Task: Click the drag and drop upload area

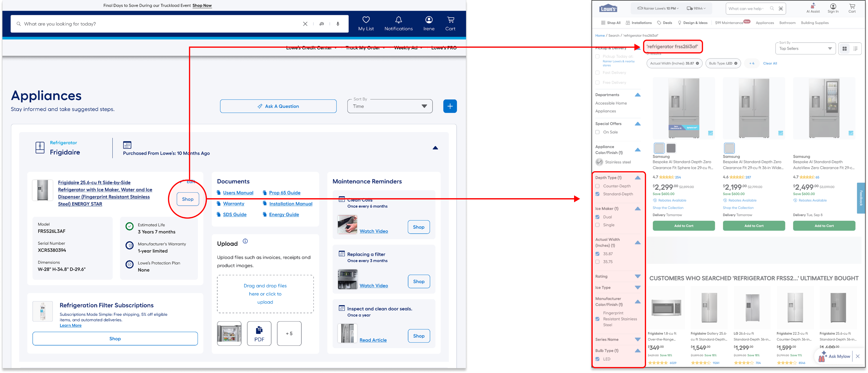Action: [265, 294]
